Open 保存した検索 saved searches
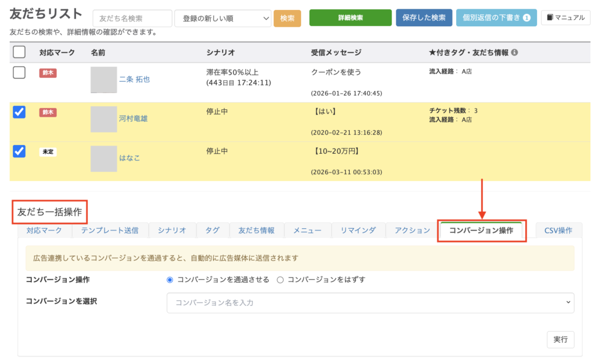This screenshot has width=595, height=364. [424, 18]
